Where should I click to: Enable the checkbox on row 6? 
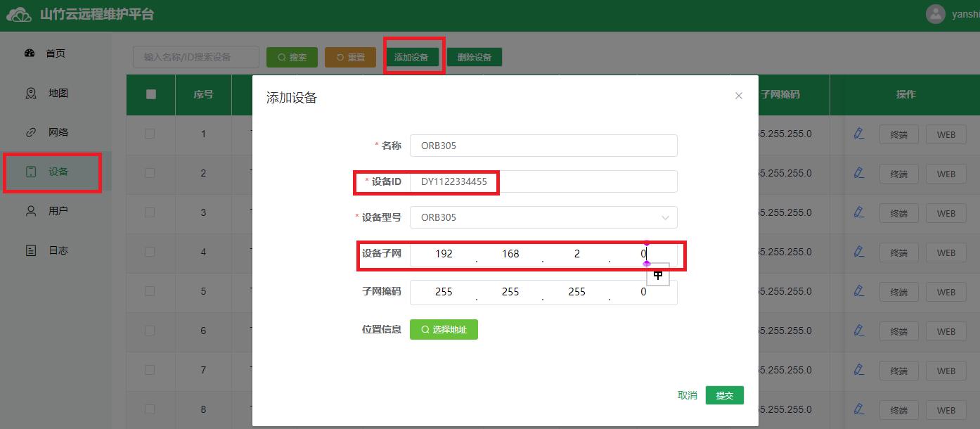click(150, 331)
